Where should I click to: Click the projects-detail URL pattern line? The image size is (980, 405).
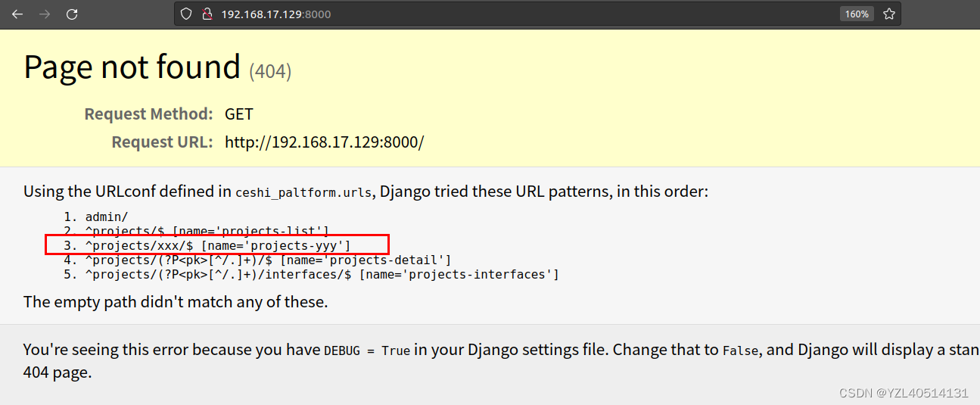pyautogui.click(x=268, y=260)
